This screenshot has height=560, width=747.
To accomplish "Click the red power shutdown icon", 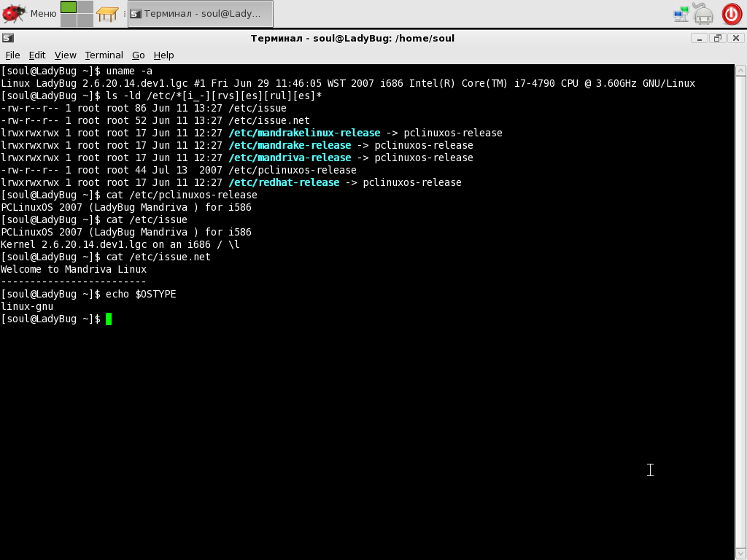I will 732,14.
